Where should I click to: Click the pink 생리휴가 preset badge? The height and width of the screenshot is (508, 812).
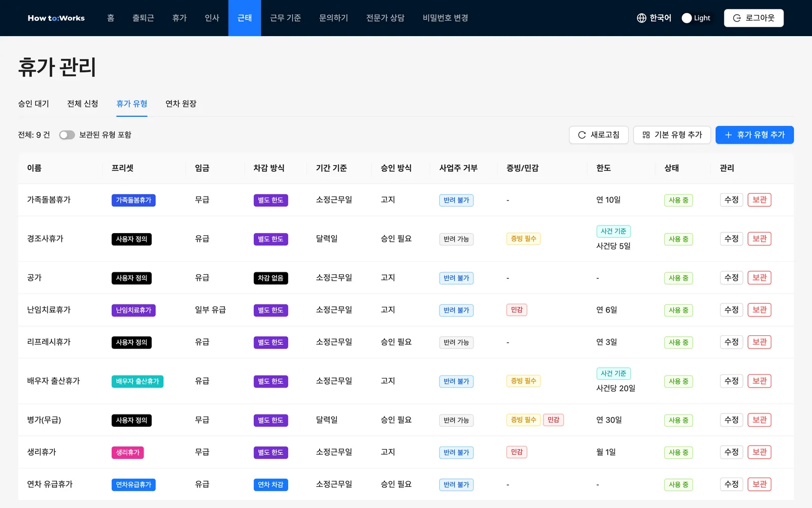tap(127, 452)
